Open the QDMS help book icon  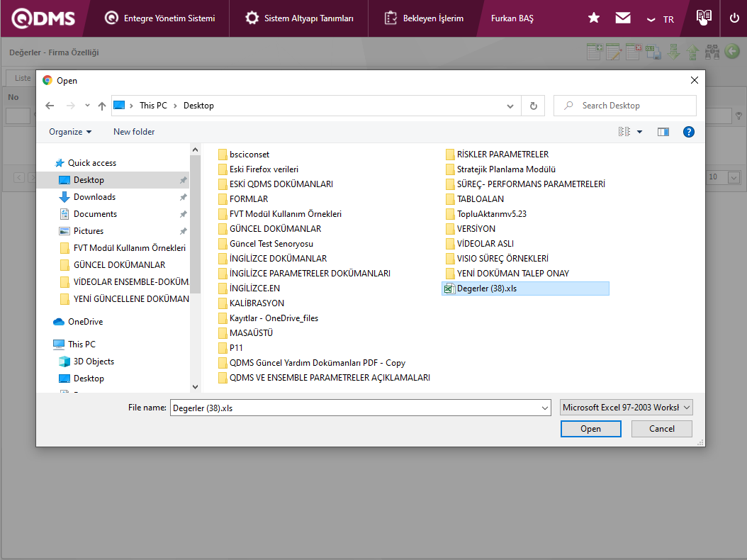tap(703, 17)
